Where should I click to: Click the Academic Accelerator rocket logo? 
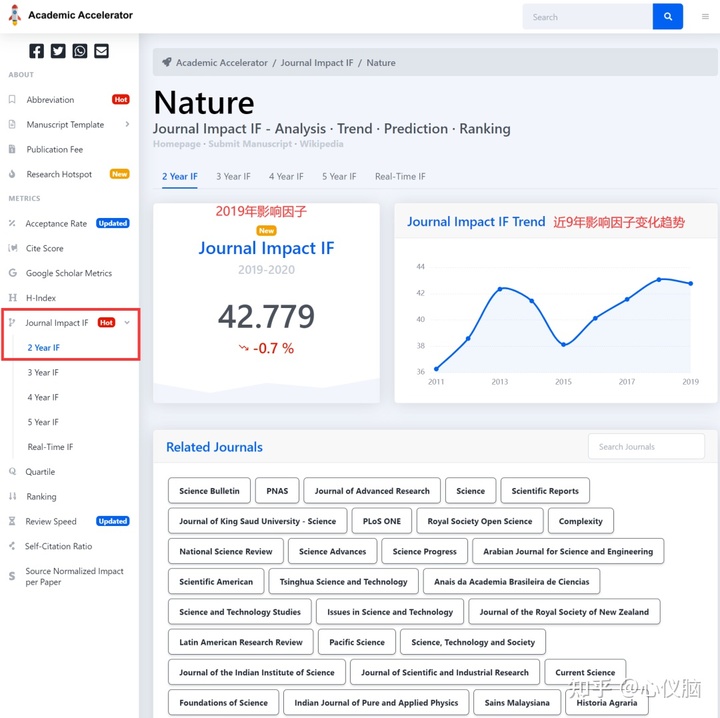pyautogui.click(x=15, y=15)
